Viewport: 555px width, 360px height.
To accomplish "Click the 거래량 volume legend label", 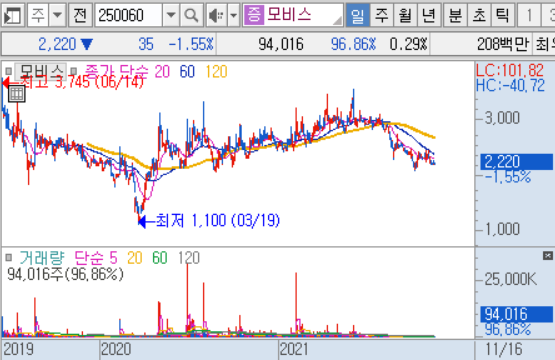I will tap(42, 258).
